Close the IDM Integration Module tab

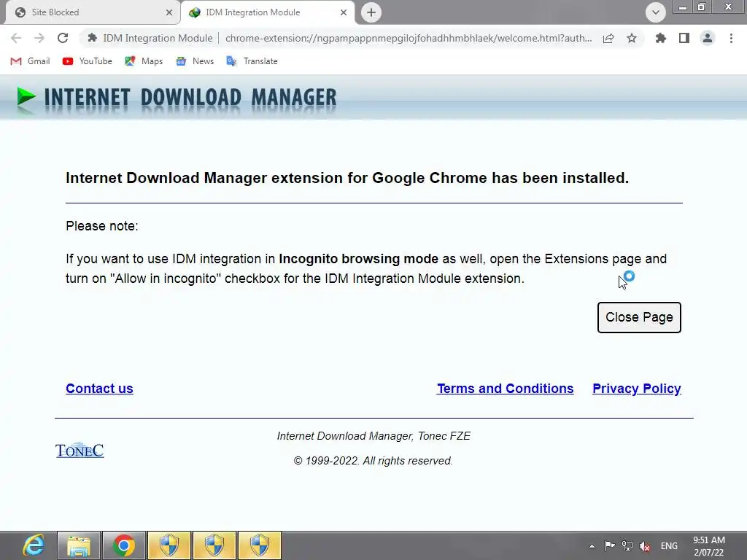[x=344, y=12]
